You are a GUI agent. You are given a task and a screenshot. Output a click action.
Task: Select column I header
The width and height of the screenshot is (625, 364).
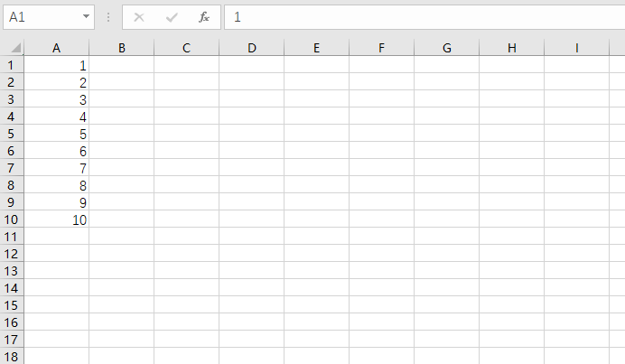[x=577, y=48]
